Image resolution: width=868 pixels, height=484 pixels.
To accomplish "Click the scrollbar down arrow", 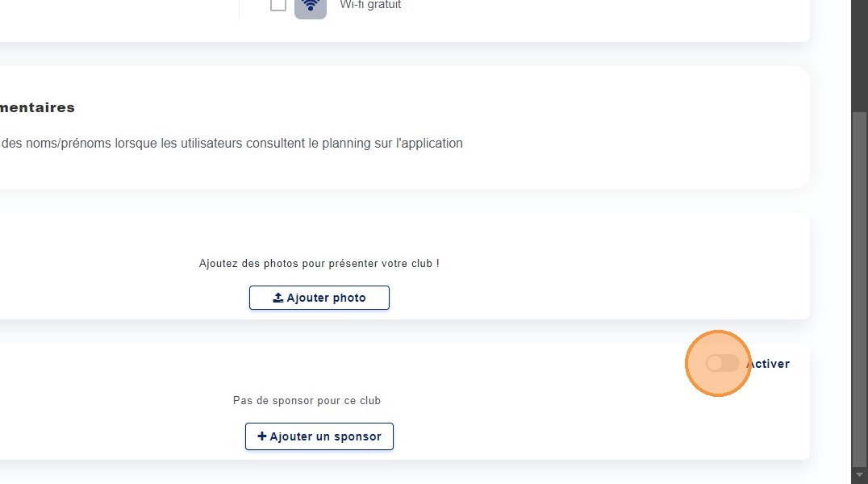I will point(860,474).
